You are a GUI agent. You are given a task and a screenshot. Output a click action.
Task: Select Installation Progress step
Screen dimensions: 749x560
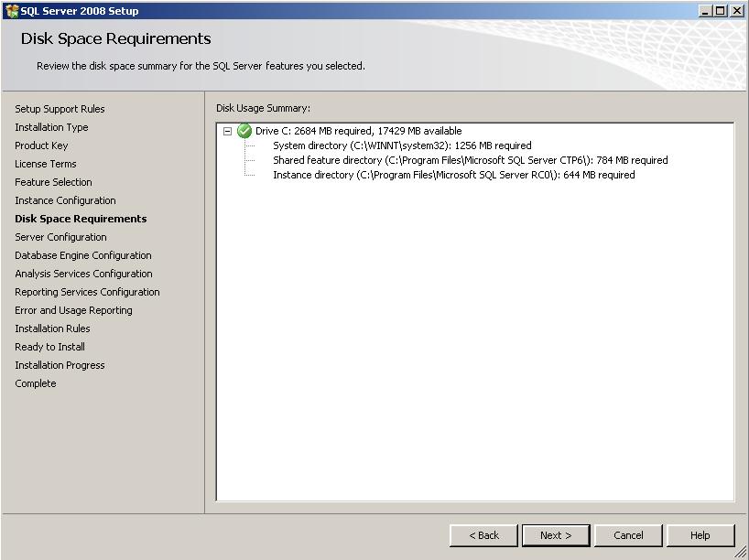(60, 365)
